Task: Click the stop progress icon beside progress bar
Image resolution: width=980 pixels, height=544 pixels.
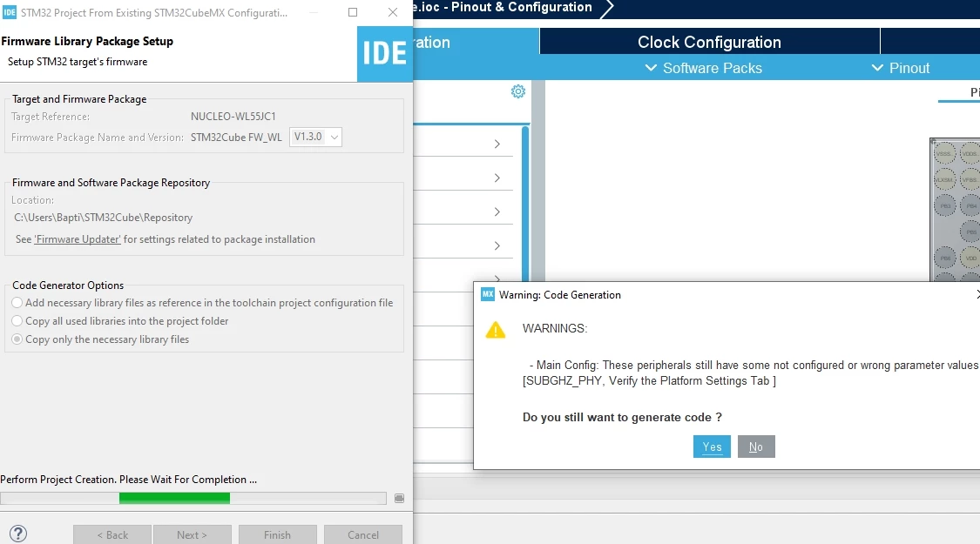Action: click(399, 499)
